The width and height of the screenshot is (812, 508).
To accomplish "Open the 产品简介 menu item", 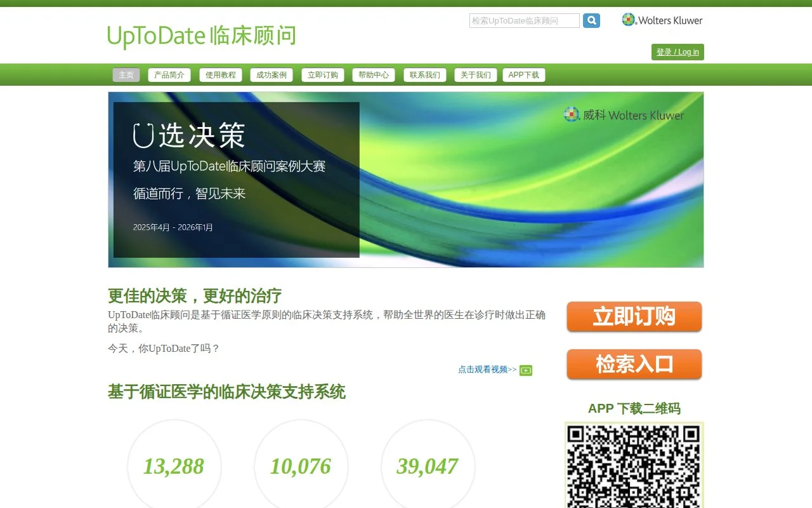I will tap(169, 75).
